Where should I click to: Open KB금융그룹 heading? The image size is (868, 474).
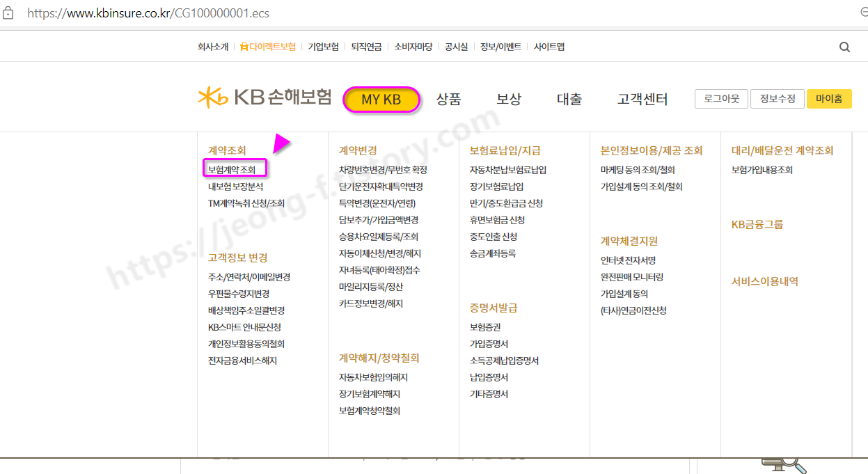point(757,225)
